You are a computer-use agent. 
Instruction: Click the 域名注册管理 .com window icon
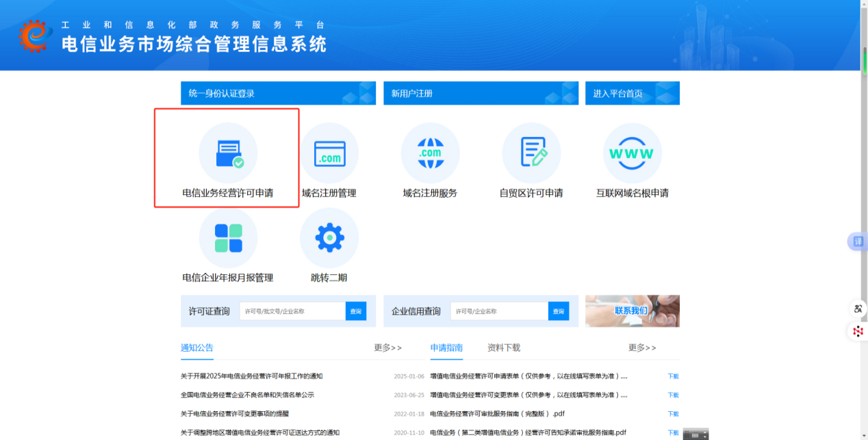(x=329, y=153)
